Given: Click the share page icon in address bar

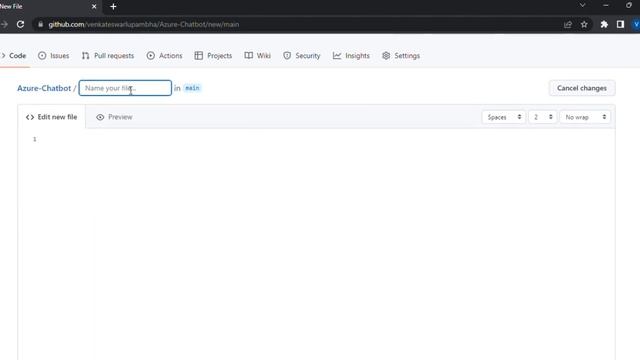Looking at the screenshot, I should pos(568,24).
